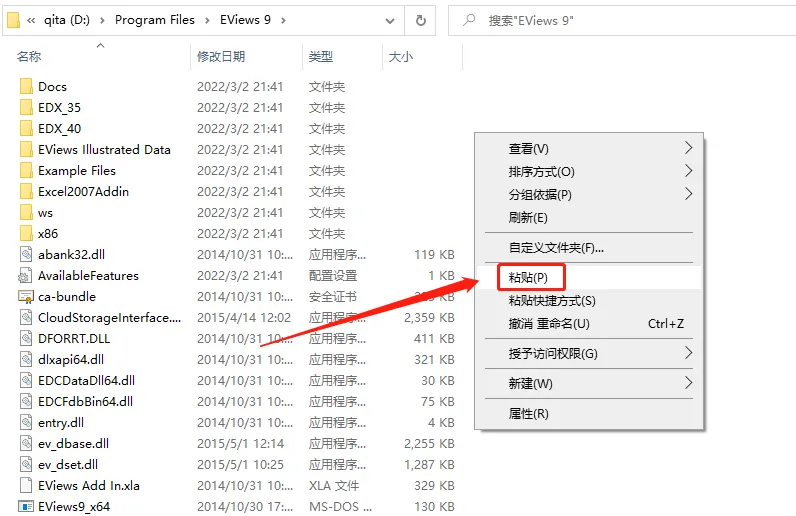Select the ws folder icon
Screen dimensions: 796x516
click(x=26, y=212)
